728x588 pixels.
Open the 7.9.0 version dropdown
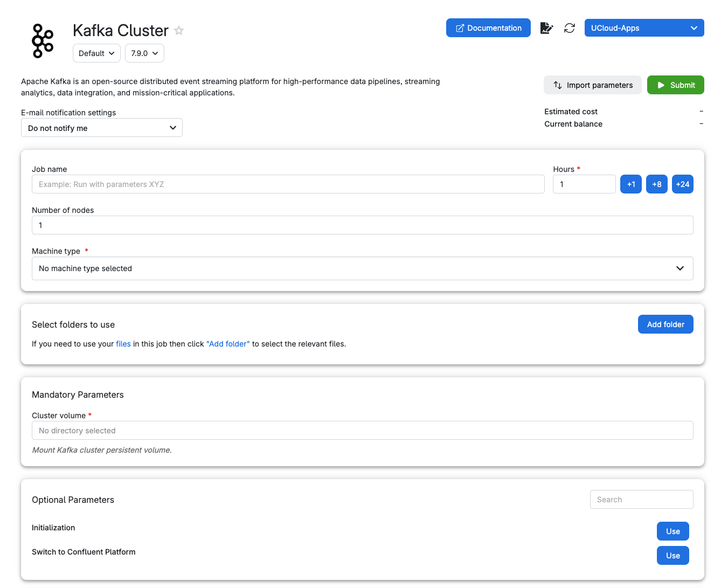pos(144,53)
